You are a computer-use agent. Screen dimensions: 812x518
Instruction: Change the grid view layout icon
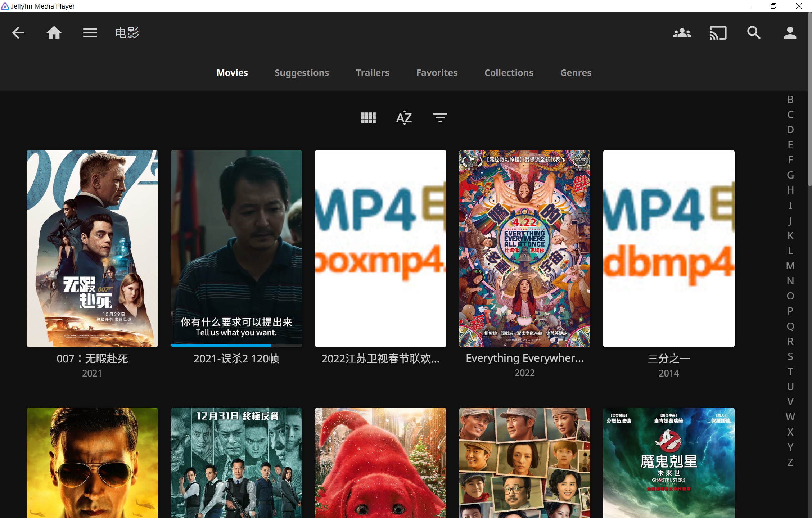pyautogui.click(x=368, y=117)
